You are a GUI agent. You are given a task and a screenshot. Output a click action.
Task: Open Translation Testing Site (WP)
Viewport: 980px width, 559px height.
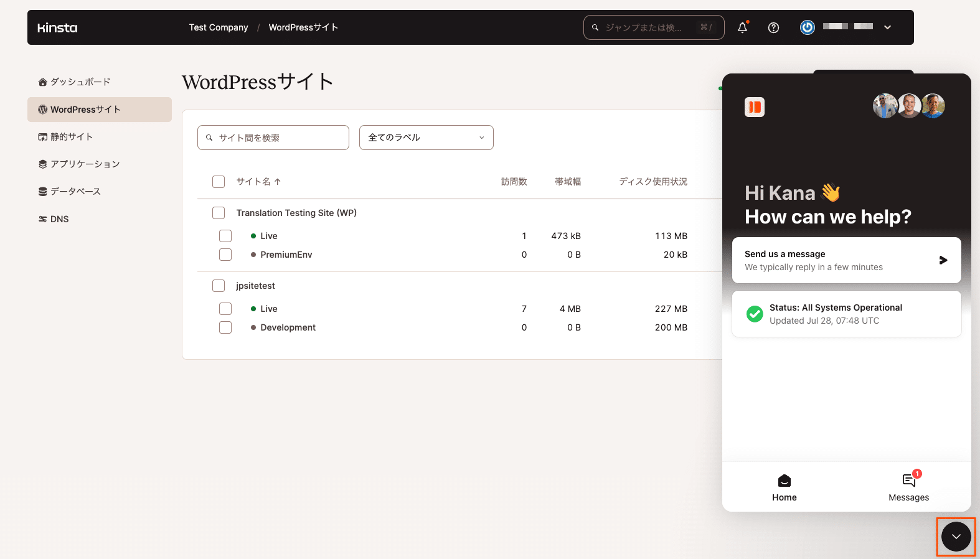pos(296,213)
